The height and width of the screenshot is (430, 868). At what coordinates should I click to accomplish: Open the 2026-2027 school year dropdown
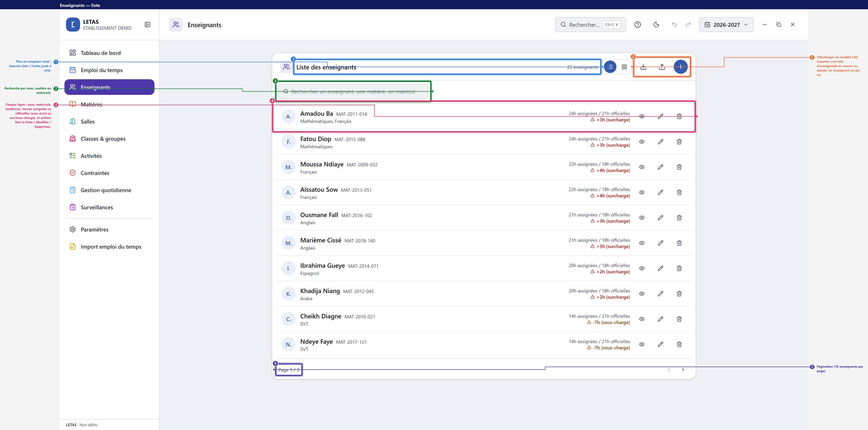tap(726, 24)
